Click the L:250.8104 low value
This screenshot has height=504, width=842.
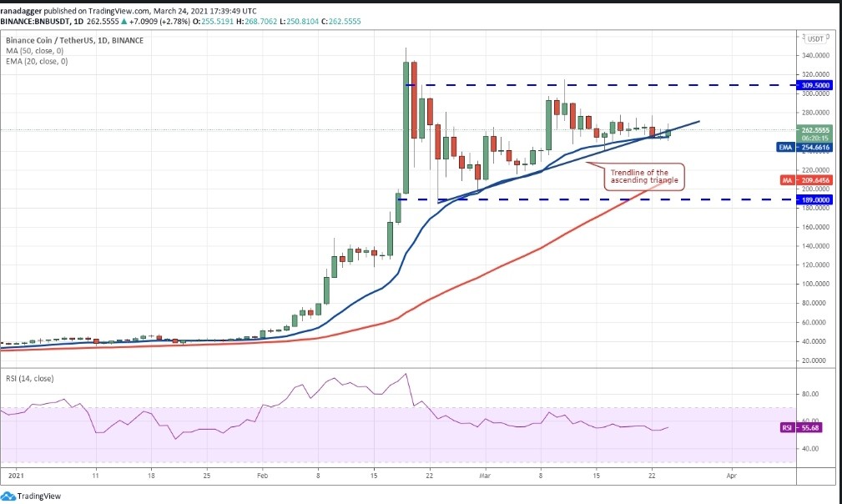298,22
